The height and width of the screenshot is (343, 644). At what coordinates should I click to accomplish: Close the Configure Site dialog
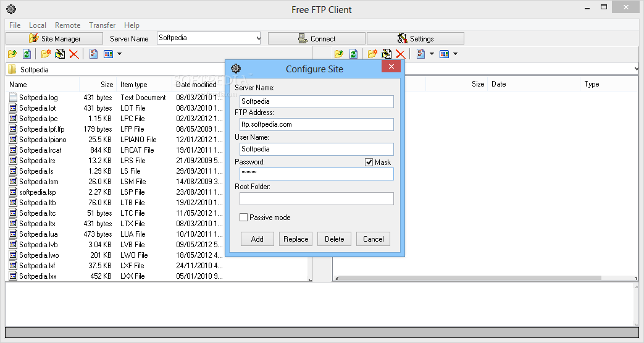(x=391, y=66)
